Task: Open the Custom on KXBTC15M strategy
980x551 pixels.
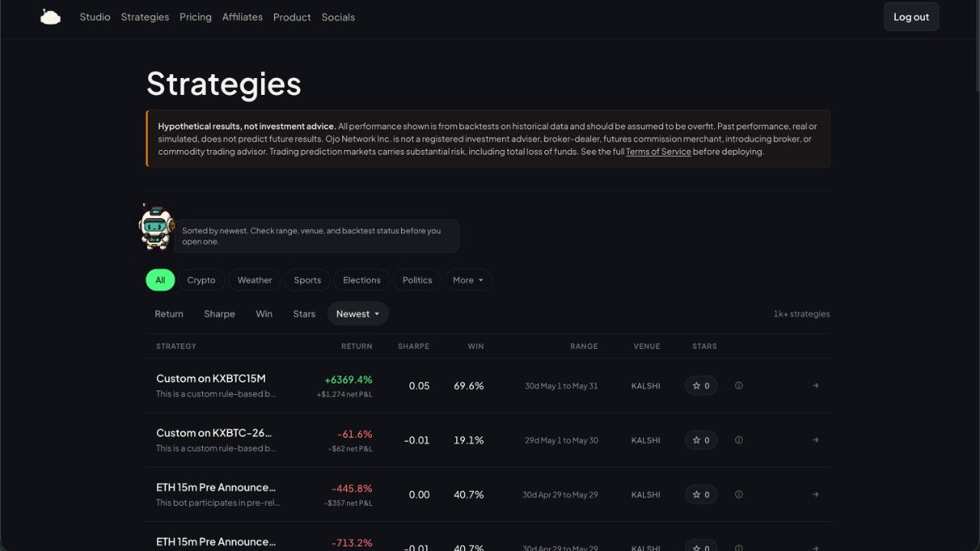Action: pos(211,378)
